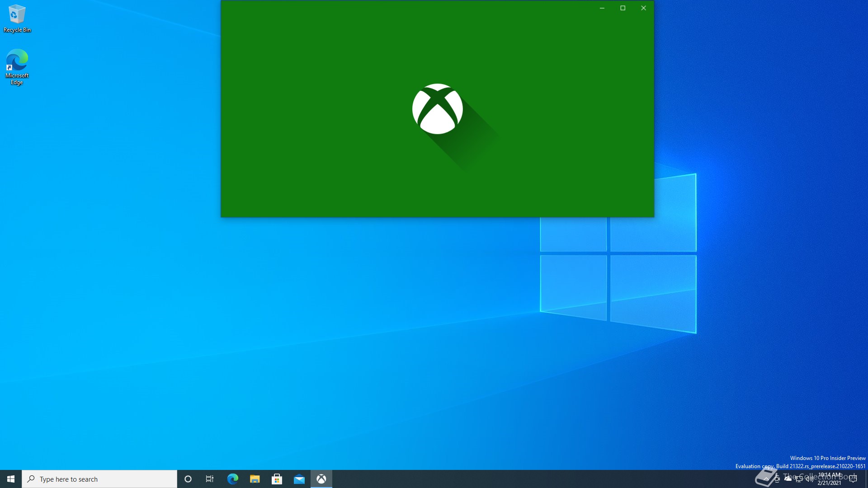This screenshot has width=868, height=488.
Task: Open the Action Center notifications icon
Action: click(853, 479)
